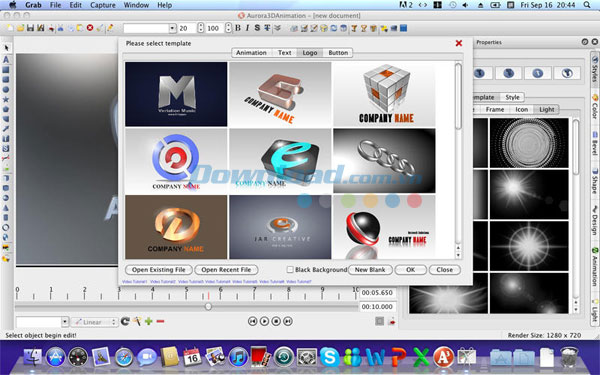Click the play button in playback controls

tap(264, 321)
